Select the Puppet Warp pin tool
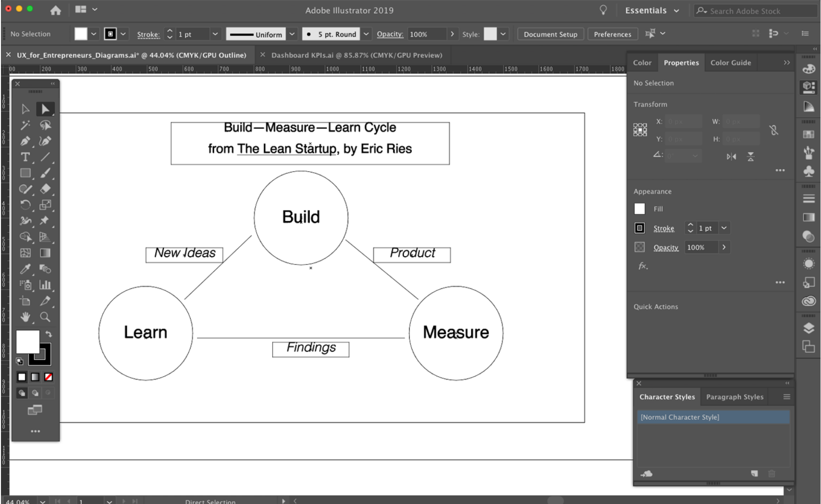This screenshot has height=504, width=821. click(x=45, y=221)
